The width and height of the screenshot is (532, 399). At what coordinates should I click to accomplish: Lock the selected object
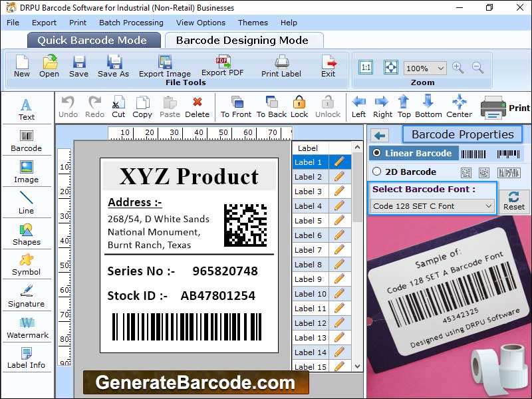click(x=299, y=105)
